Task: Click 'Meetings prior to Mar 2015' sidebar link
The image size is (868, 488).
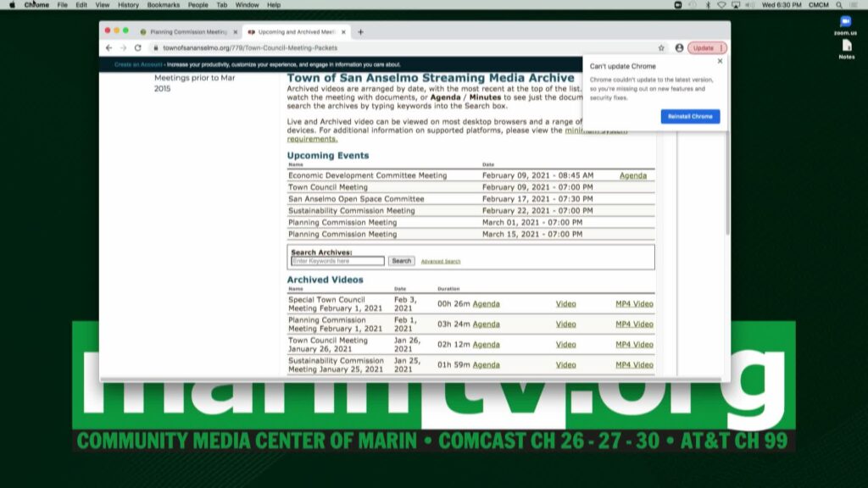Action: (194, 83)
